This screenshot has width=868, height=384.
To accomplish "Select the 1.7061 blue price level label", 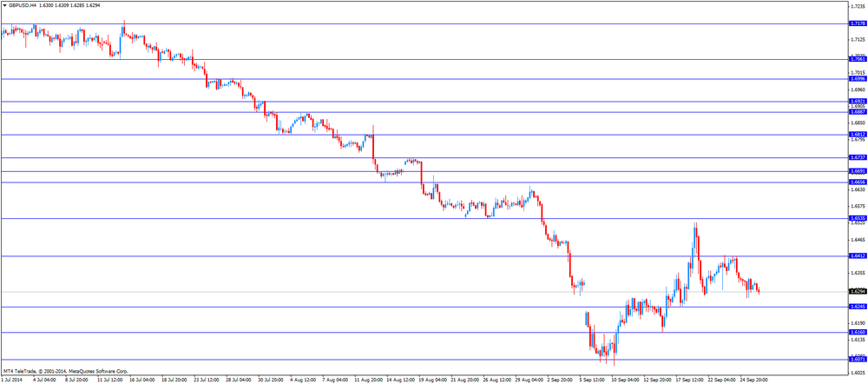I will click(857, 59).
